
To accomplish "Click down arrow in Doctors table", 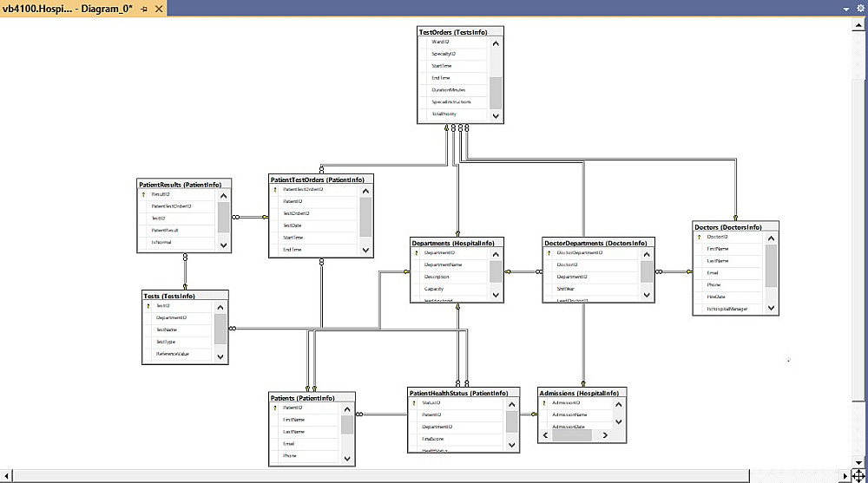I will click(771, 308).
